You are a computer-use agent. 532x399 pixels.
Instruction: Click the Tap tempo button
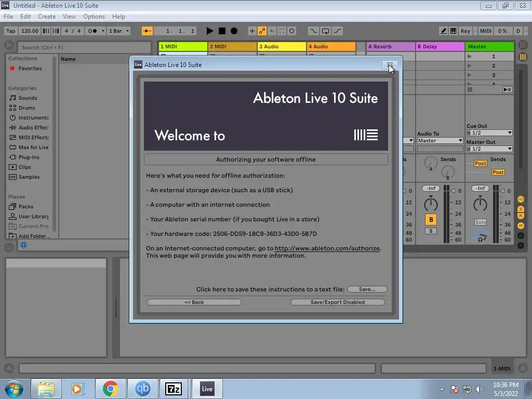(x=11, y=31)
